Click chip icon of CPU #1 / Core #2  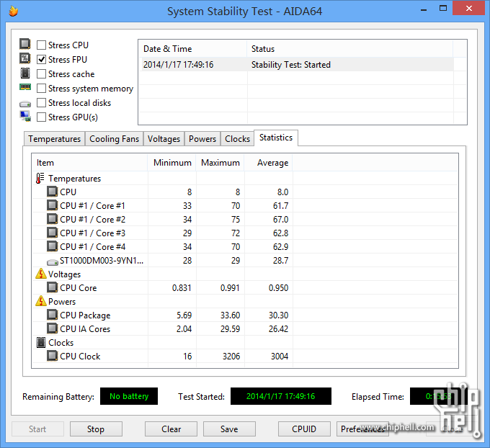point(52,219)
